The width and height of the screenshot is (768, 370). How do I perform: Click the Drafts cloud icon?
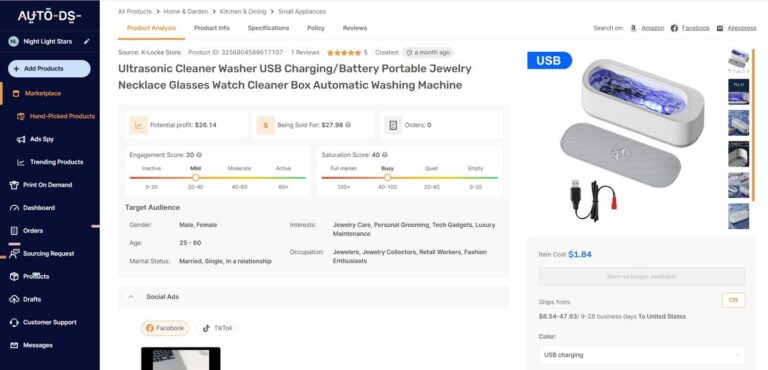[14, 299]
